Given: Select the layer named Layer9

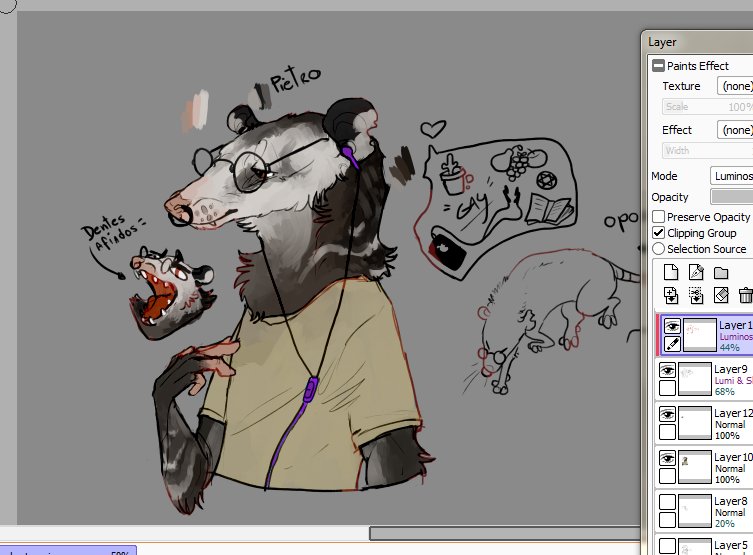Looking at the screenshot, I should tap(730, 369).
